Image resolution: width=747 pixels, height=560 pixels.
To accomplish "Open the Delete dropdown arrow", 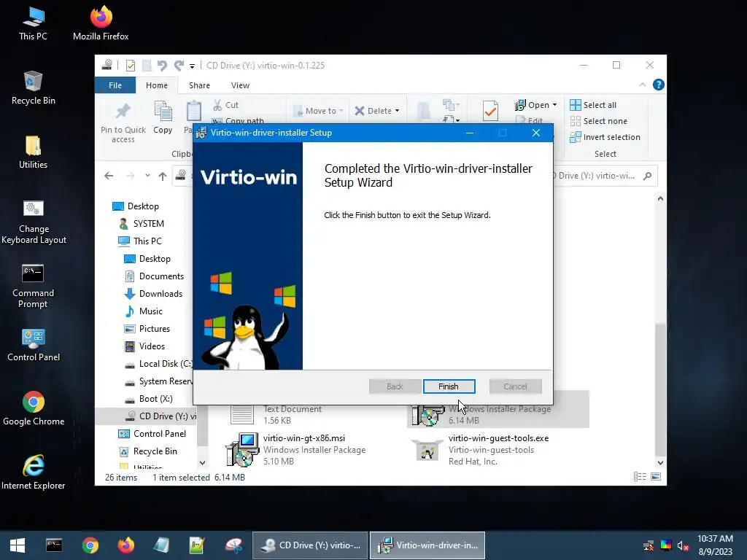I will (397, 111).
